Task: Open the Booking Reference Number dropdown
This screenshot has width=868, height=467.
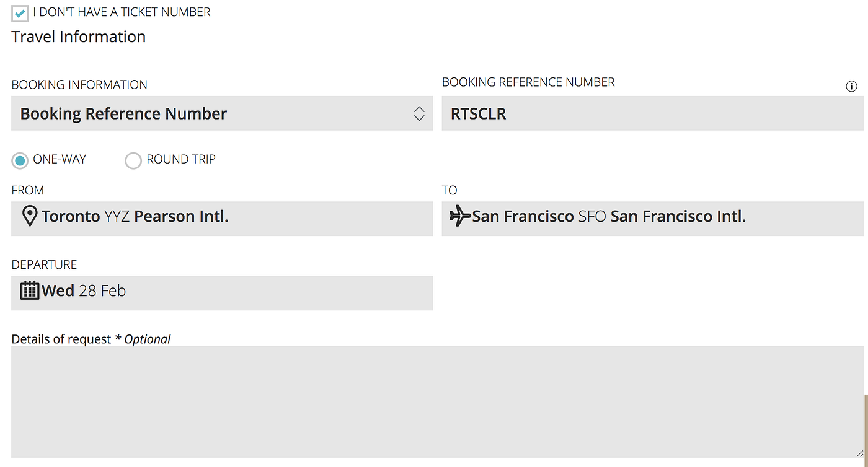Action: [x=221, y=113]
